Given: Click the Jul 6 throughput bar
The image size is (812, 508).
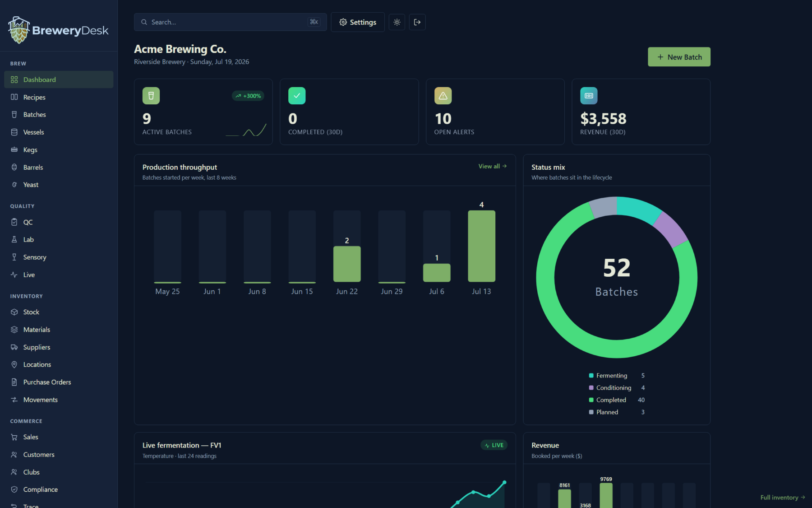Looking at the screenshot, I should pyautogui.click(x=437, y=273).
